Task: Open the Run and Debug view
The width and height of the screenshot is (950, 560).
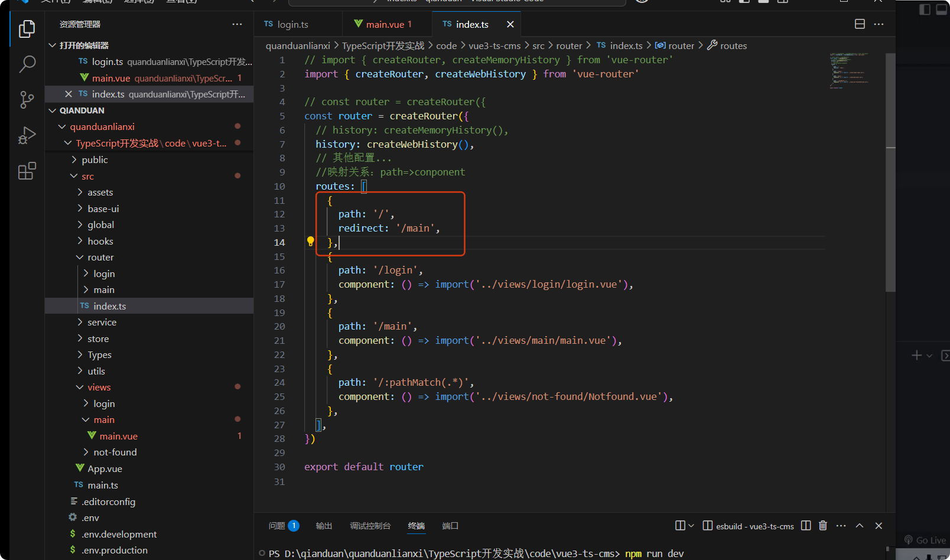Action: tap(27, 135)
